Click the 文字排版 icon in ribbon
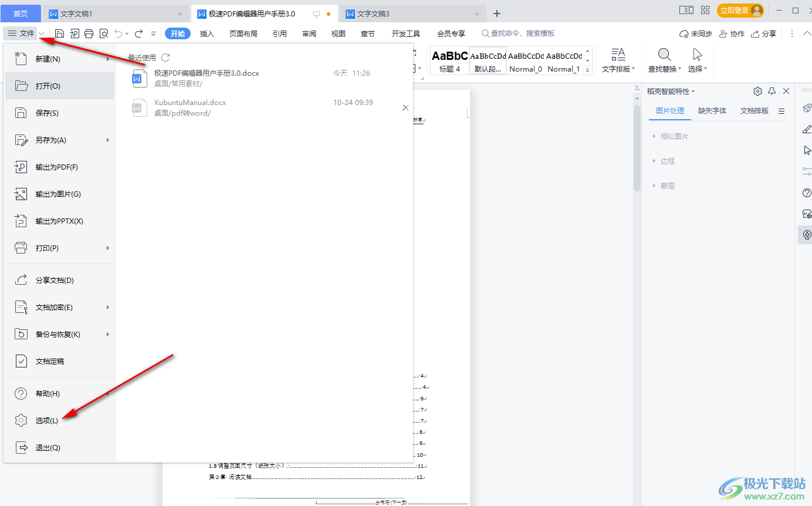The width and height of the screenshot is (812, 506). click(x=618, y=55)
